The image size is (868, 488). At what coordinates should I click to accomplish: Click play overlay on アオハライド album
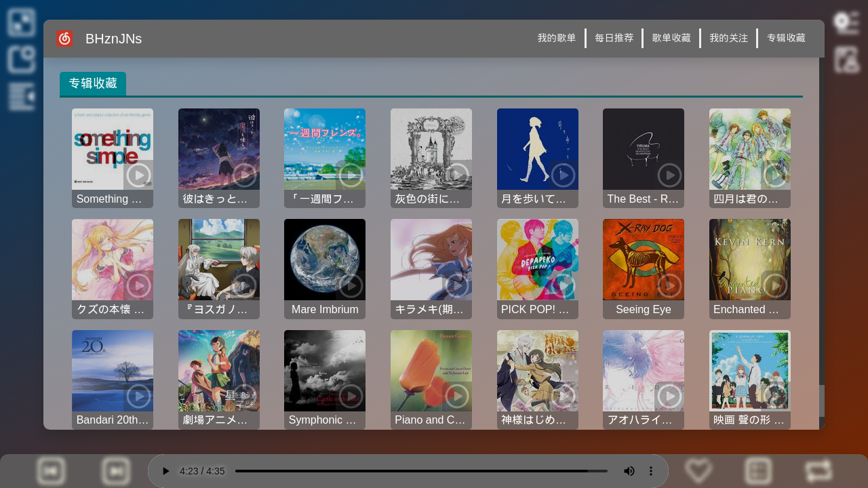pyautogui.click(x=669, y=396)
